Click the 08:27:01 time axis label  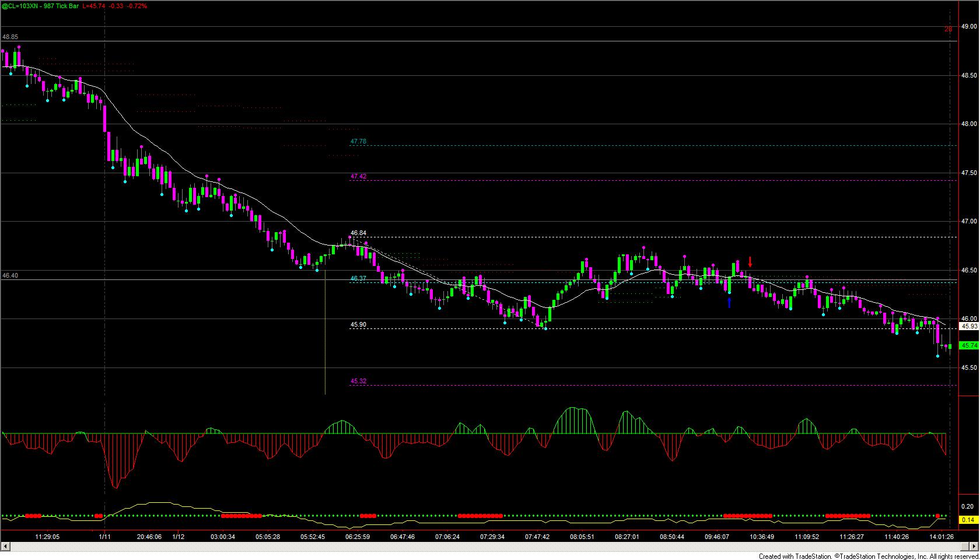point(627,537)
